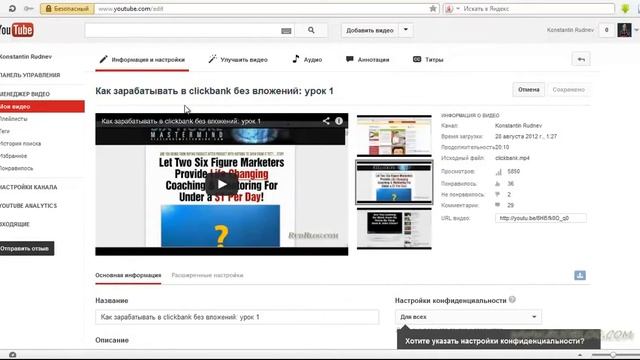Click channel link Konstantin Rudnev in video info

(518, 125)
